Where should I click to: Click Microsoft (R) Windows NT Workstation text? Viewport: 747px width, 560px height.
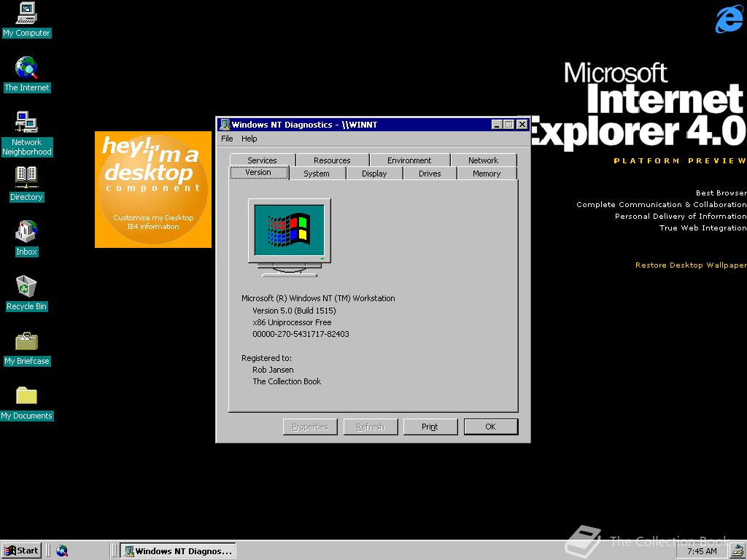pyautogui.click(x=318, y=298)
